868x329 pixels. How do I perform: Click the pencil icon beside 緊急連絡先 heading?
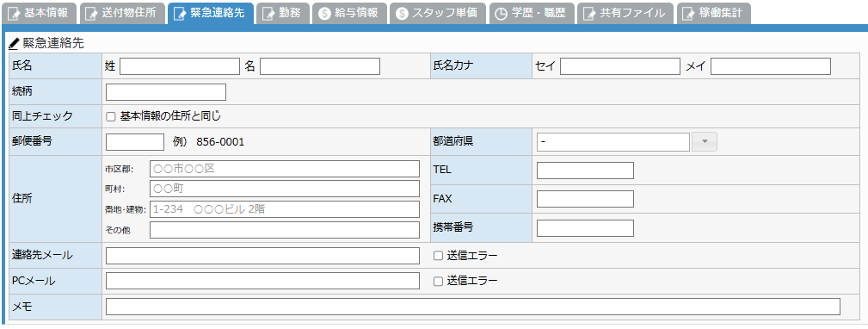(15, 43)
